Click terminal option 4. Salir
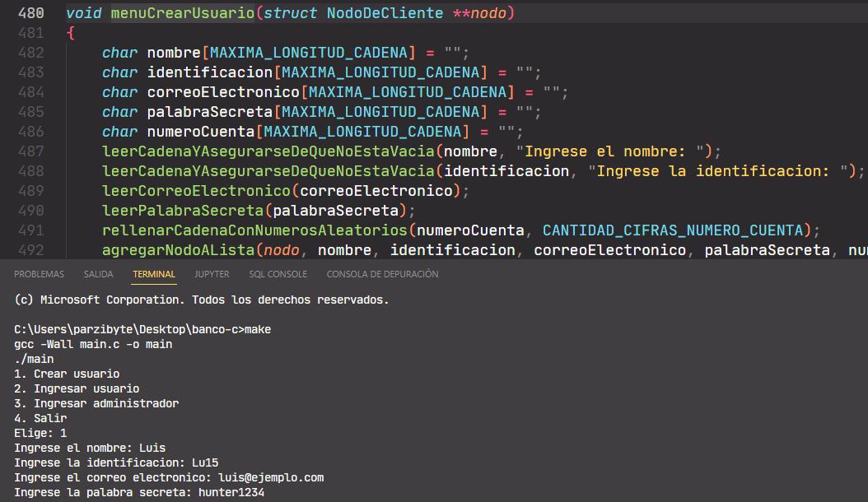This screenshot has height=502, width=868. point(40,418)
